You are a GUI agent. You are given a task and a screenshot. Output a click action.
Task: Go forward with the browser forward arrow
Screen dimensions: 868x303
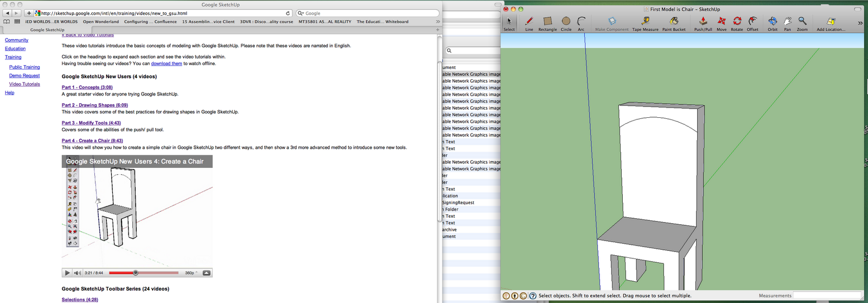point(16,13)
